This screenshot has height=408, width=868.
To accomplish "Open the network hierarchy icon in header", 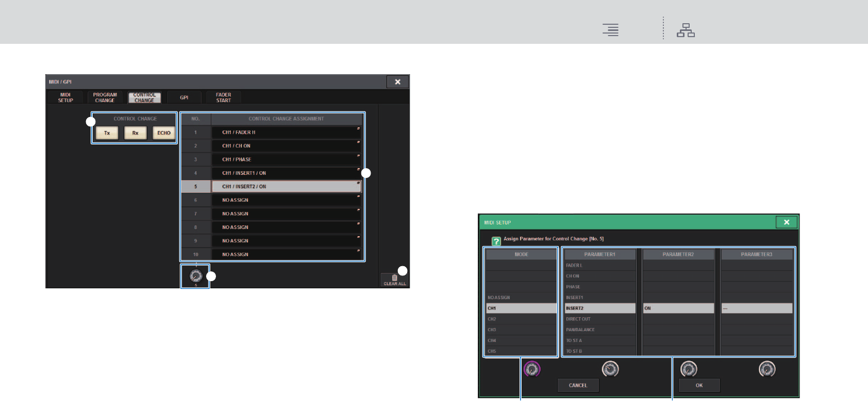I will click(x=686, y=30).
